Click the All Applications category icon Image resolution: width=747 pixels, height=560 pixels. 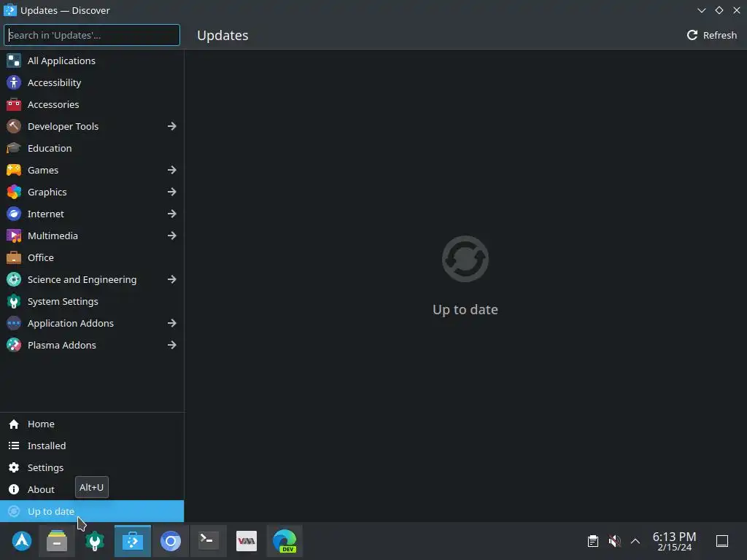(14, 61)
